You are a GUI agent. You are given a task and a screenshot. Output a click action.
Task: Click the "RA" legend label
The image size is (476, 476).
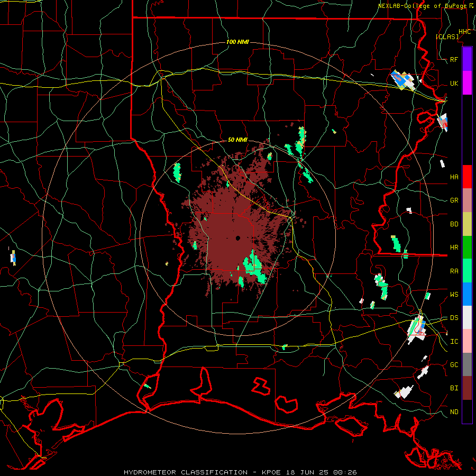click(x=454, y=271)
